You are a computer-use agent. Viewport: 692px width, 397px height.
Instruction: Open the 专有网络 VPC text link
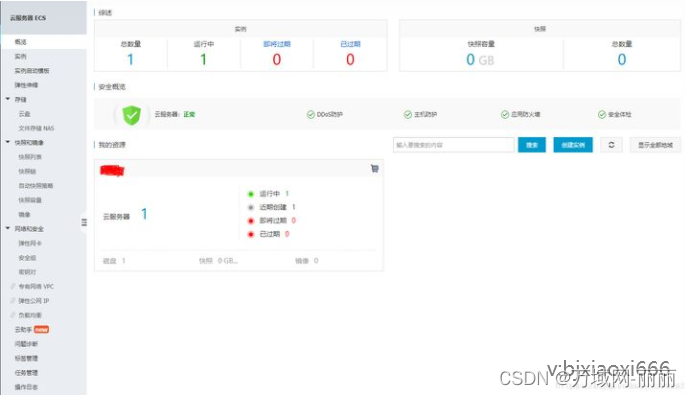pos(36,287)
